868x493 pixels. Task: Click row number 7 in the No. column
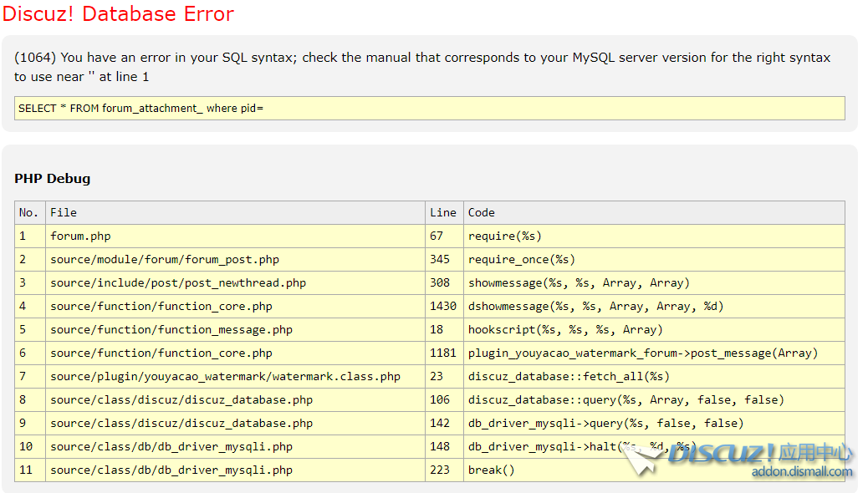(x=30, y=376)
